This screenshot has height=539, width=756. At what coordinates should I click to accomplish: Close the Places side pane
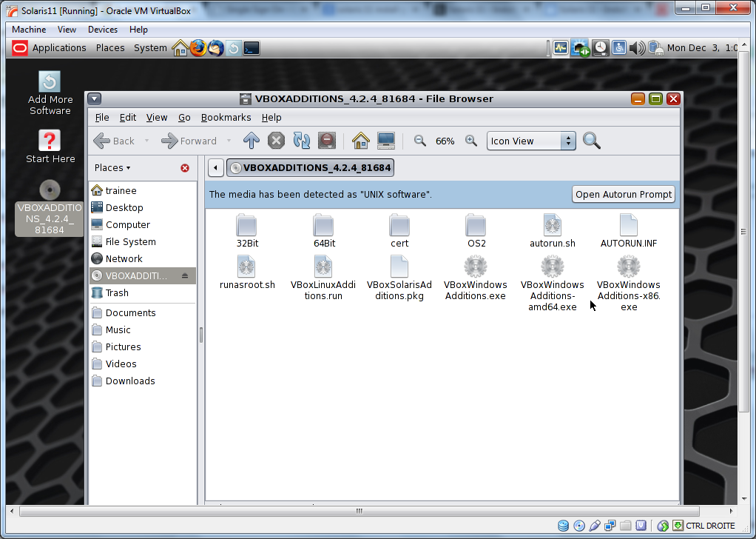pyautogui.click(x=185, y=168)
